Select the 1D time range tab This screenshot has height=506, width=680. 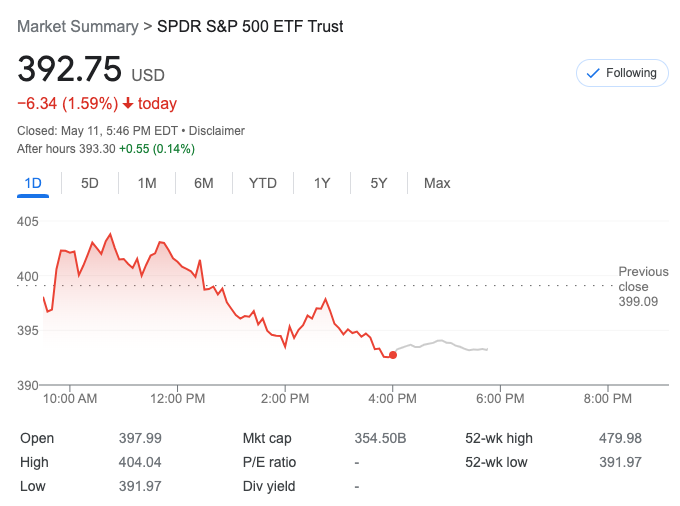(33, 183)
